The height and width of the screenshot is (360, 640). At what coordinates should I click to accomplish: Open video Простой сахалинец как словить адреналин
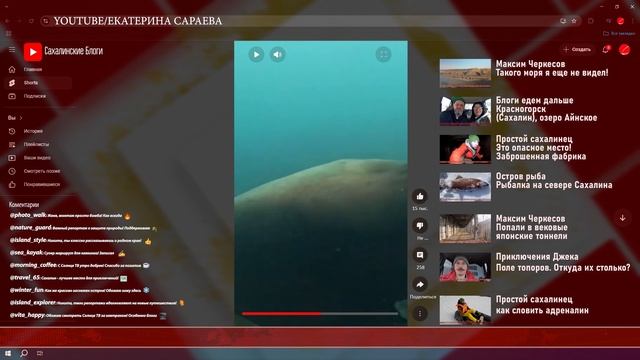[542, 305]
